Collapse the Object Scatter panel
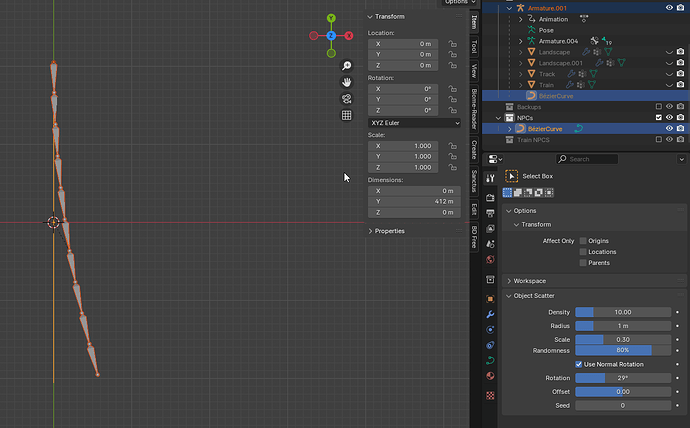Viewport: 690px width, 428px height. tap(509, 296)
